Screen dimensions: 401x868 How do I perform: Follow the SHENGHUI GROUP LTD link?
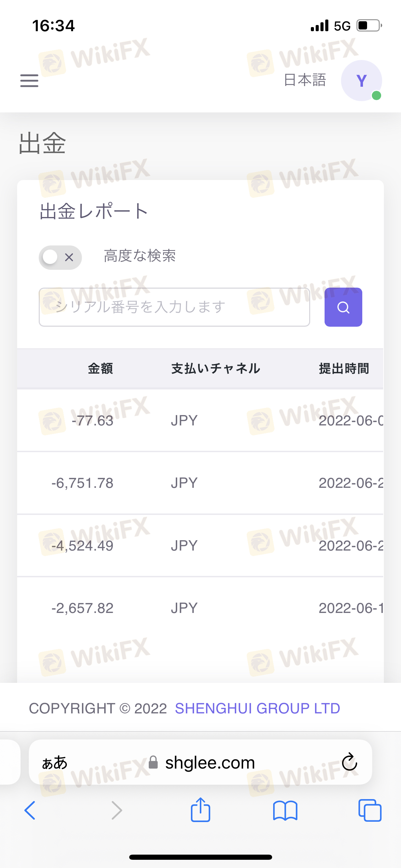pos(257,708)
